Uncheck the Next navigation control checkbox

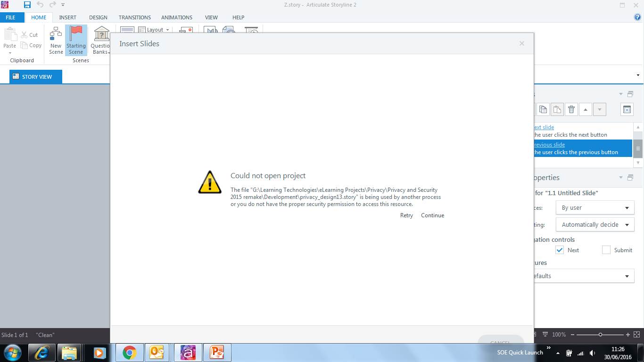point(560,250)
